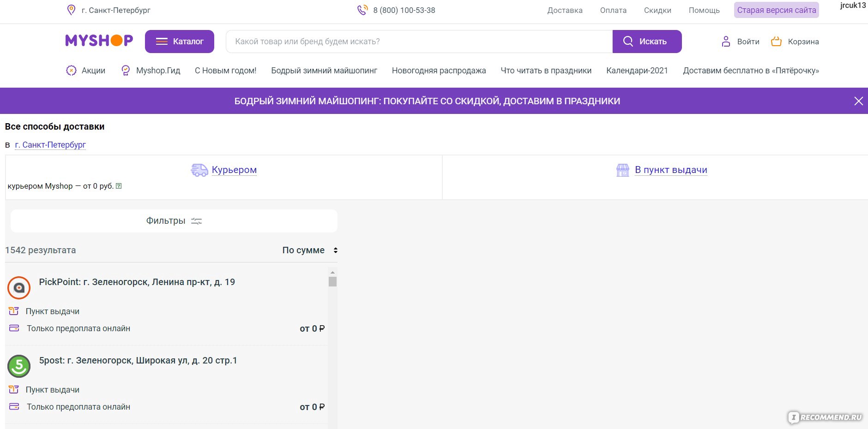Open the По сумме sort dropdown
Viewport: 868px width, 429px height.
coord(310,250)
